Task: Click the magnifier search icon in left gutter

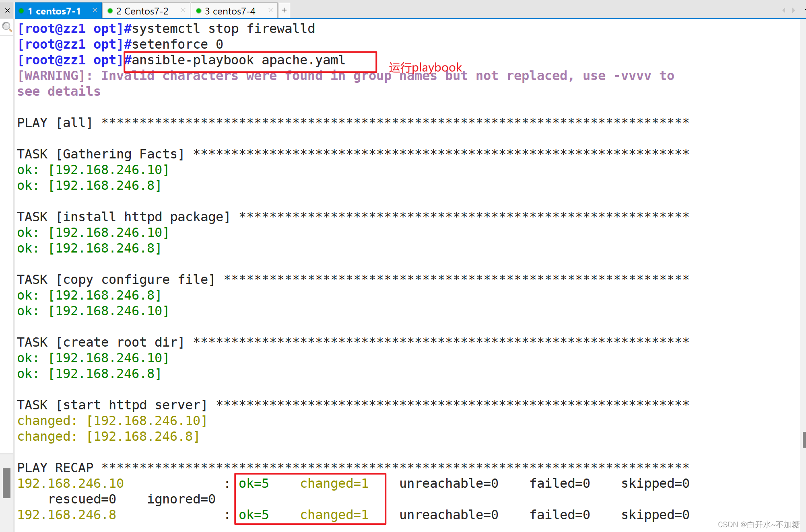Action: point(7,27)
